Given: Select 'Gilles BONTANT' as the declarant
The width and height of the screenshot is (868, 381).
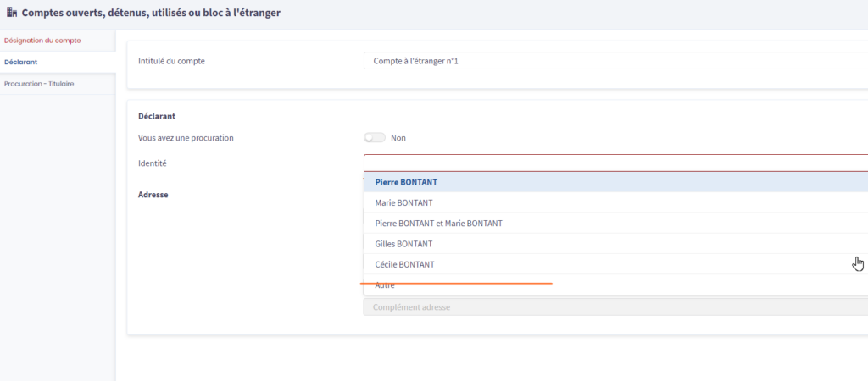Looking at the screenshot, I should 403,244.
